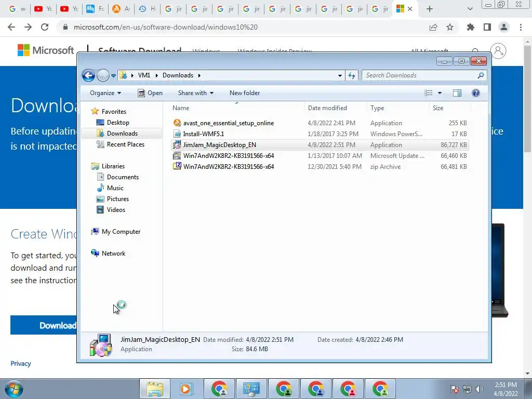This screenshot has width=532, height=399.
Task: Bookmark this page with the star icon
Action: [450, 27]
